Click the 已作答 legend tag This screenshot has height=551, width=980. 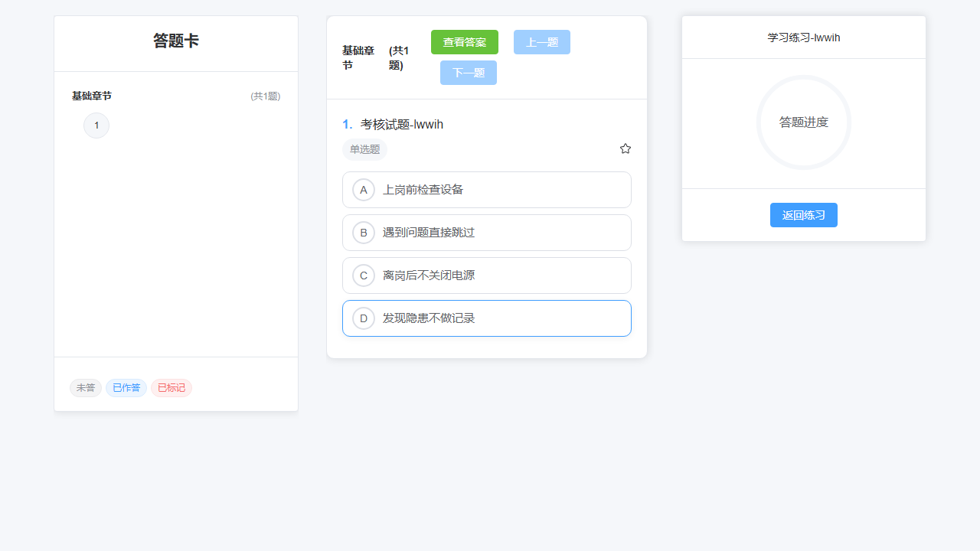[126, 388]
